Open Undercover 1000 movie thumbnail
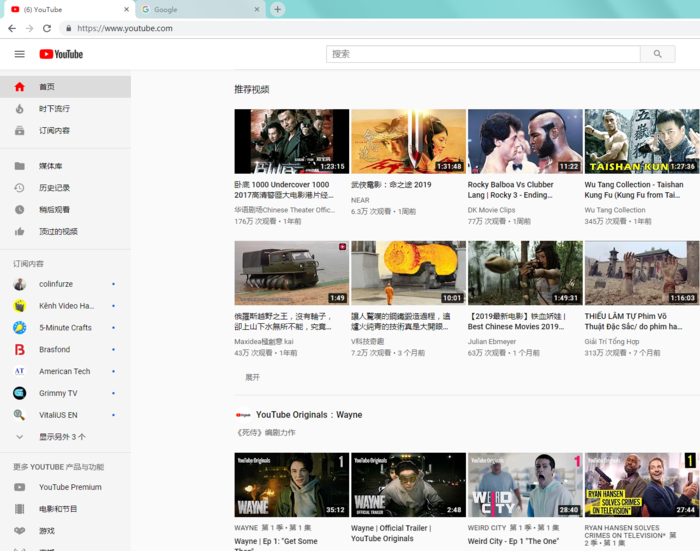Viewport: 700px width, 551px height. pyautogui.click(x=292, y=141)
